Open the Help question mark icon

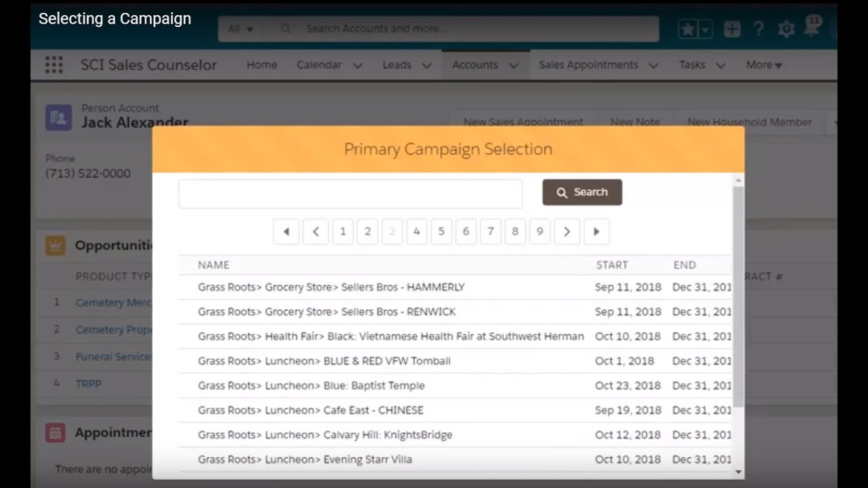(x=759, y=29)
